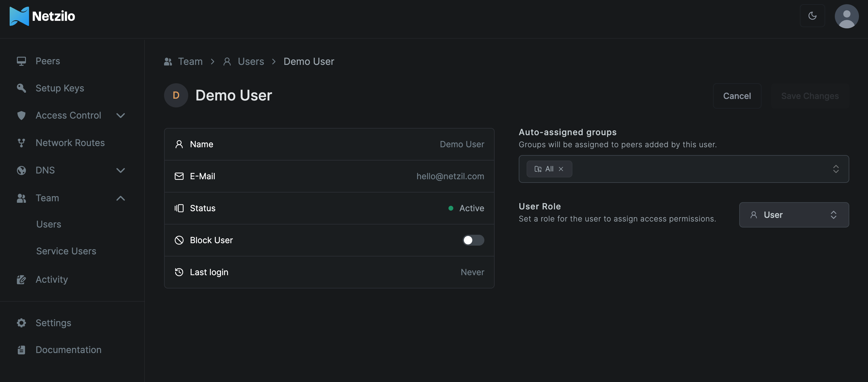Click the Auto-assigned groups heading
Viewport: 868px width, 382px height.
(x=567, y=132)
